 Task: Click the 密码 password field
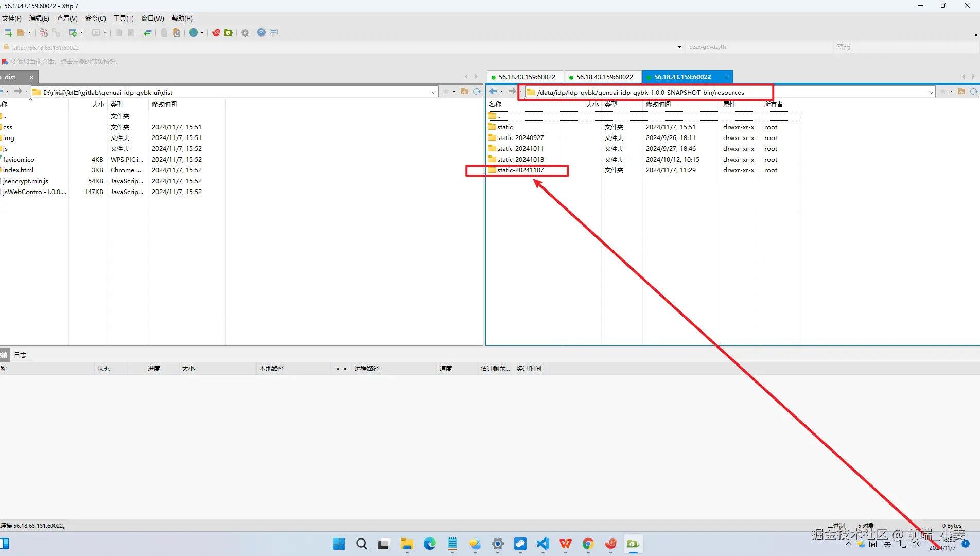(906, 47)
